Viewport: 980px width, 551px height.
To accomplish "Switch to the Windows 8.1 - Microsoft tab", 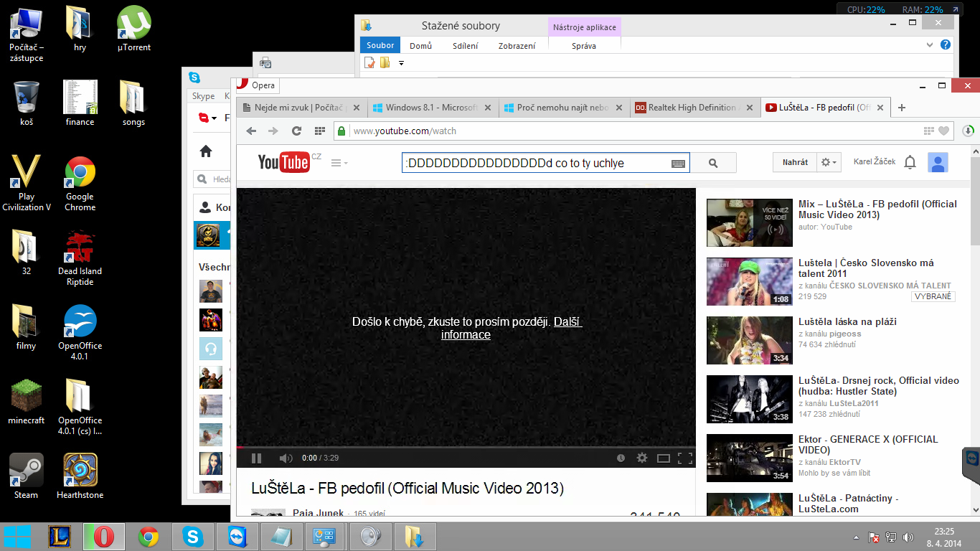I will click(431, 108).
